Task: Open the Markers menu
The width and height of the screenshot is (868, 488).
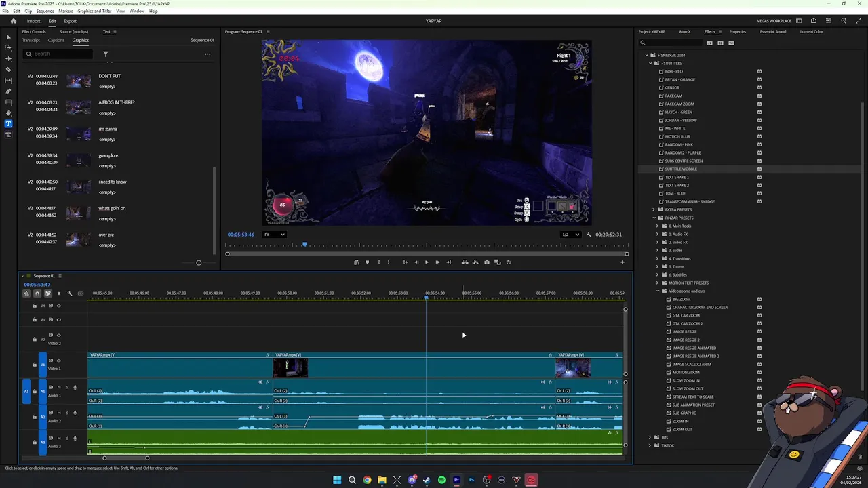Action: pos(66,11)
